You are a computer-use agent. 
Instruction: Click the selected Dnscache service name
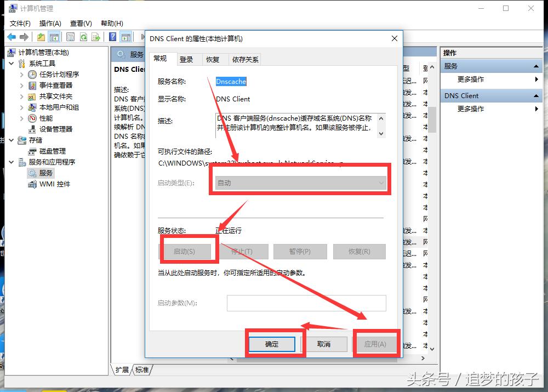coord(231,82)
